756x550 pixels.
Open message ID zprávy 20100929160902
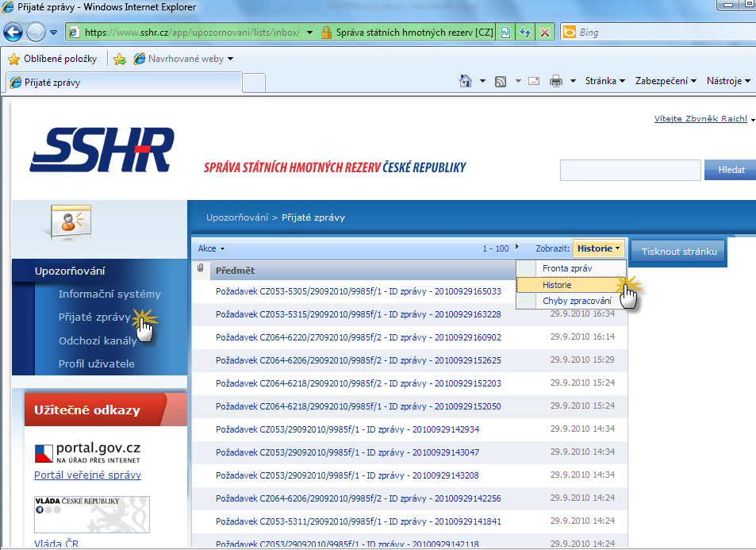(x=359, y=338)
